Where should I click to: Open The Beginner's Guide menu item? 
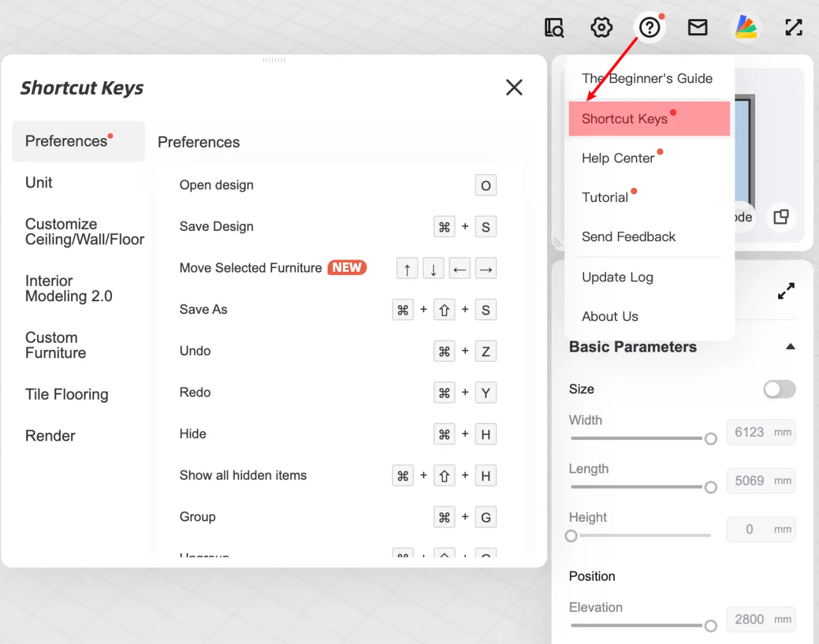pyautogui.click(x=647, y=79)
